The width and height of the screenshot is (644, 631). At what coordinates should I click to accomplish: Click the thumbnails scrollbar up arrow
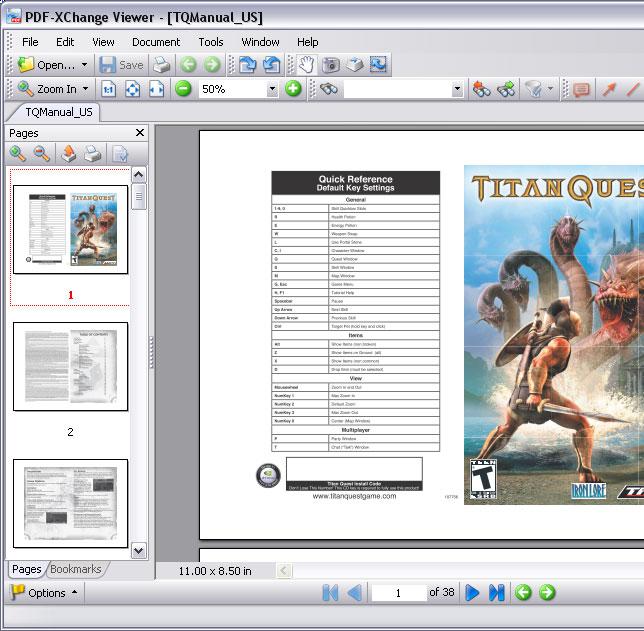(x=138, y=175)
